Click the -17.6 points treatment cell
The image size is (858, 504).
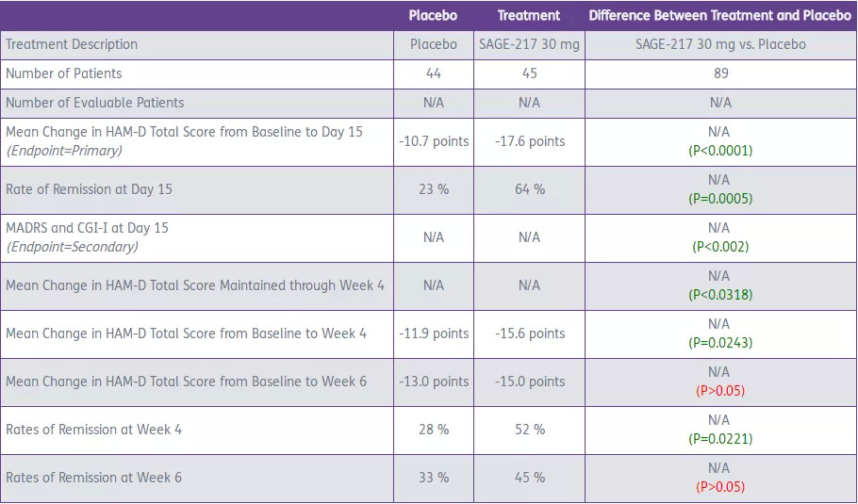click(529, 141)
